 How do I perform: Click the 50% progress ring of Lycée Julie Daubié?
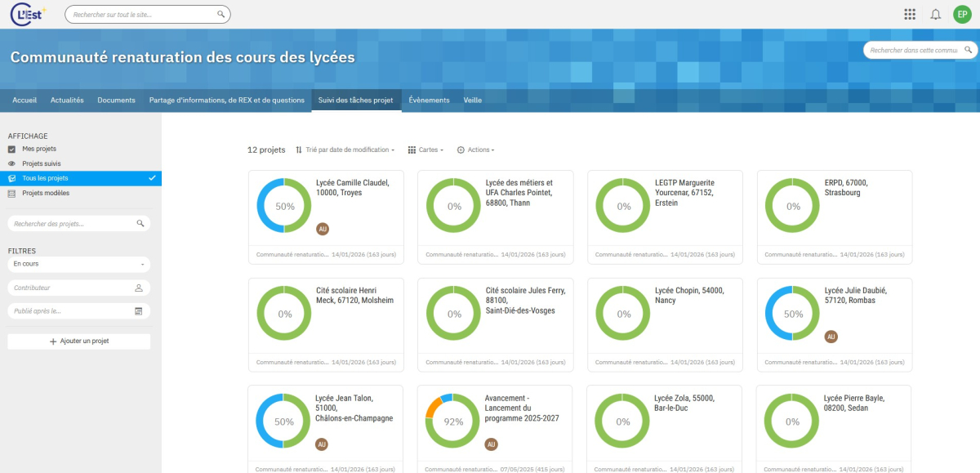click(x=793, y=314)
